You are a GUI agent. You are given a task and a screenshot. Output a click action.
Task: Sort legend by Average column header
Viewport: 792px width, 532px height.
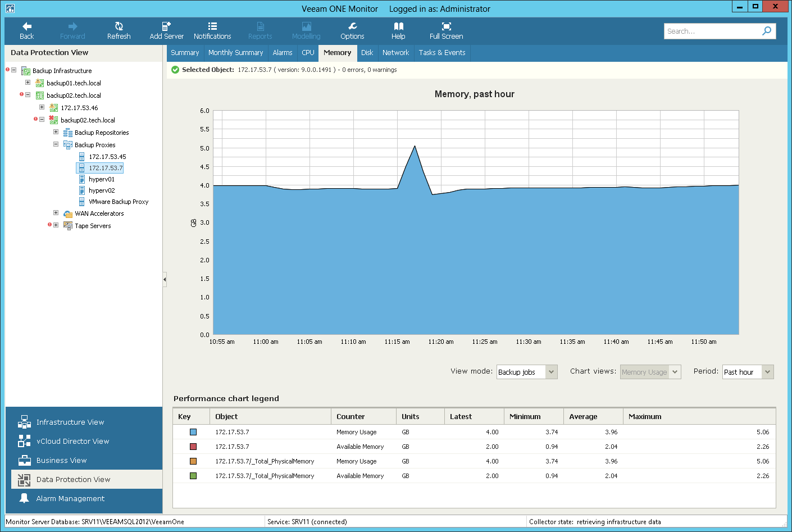tap(593, 416)
